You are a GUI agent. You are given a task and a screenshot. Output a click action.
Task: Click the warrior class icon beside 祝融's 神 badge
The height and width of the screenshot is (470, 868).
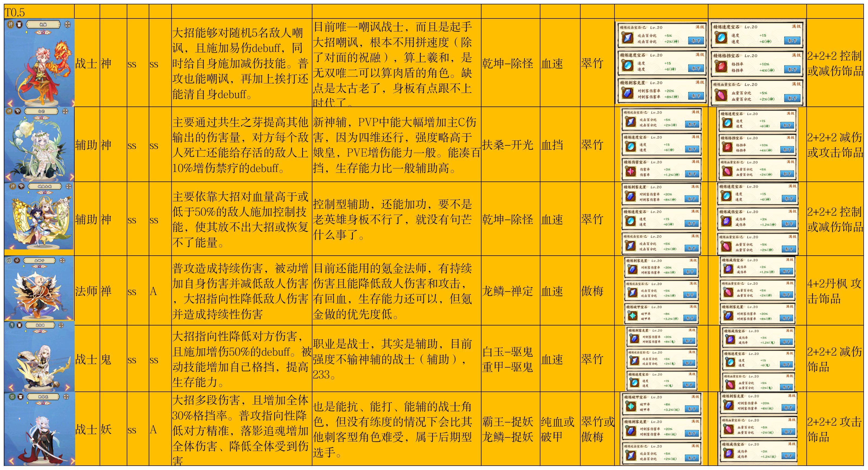click(19, 24)
